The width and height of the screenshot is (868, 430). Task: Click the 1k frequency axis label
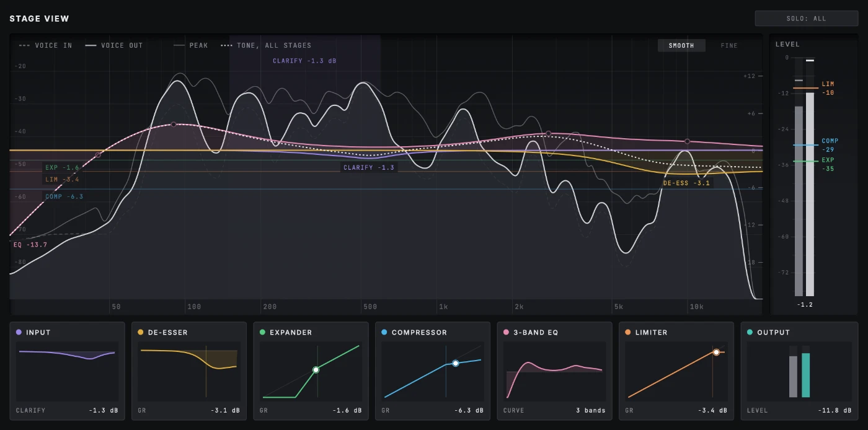pos(443,307)
